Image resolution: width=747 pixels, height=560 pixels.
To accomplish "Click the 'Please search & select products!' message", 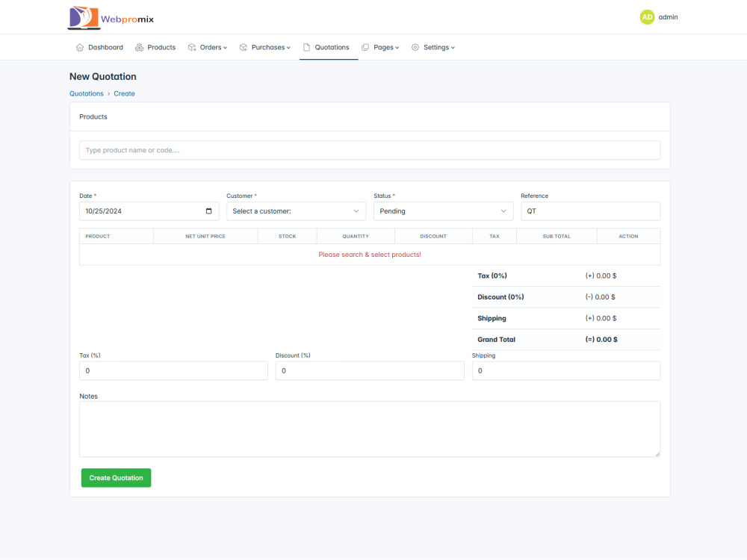I will click(x=370, y=255).
